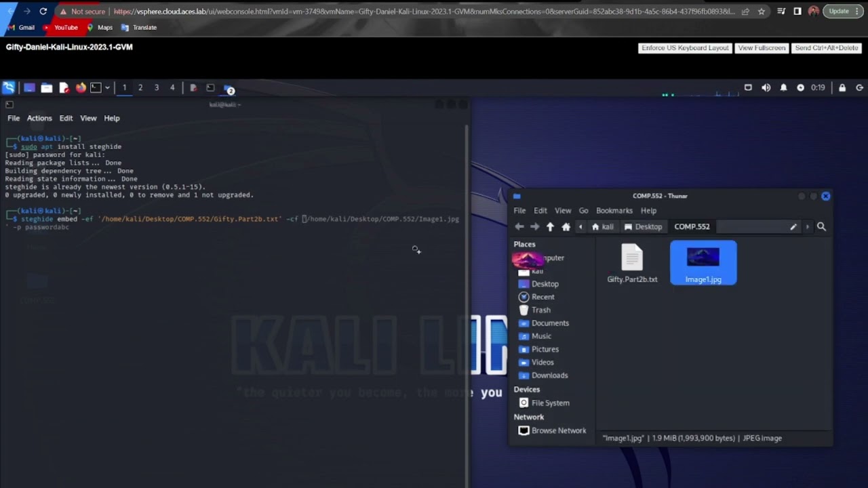This screenshot has width=868, height=488.
Task: Select the Thunar taskbar item with badge 2
Action: click(229, 89)
